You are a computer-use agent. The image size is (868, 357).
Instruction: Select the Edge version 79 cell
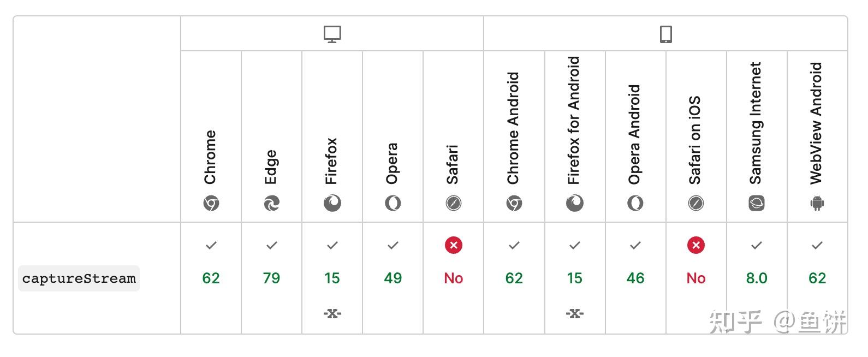tap(271, 278)
